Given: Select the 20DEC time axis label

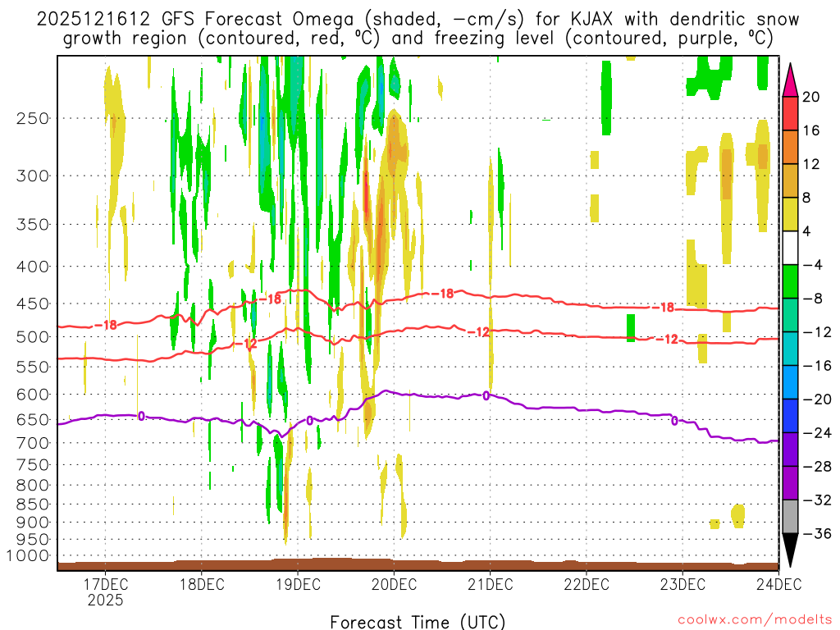Looking at the screenshot, I should (394, 584).
